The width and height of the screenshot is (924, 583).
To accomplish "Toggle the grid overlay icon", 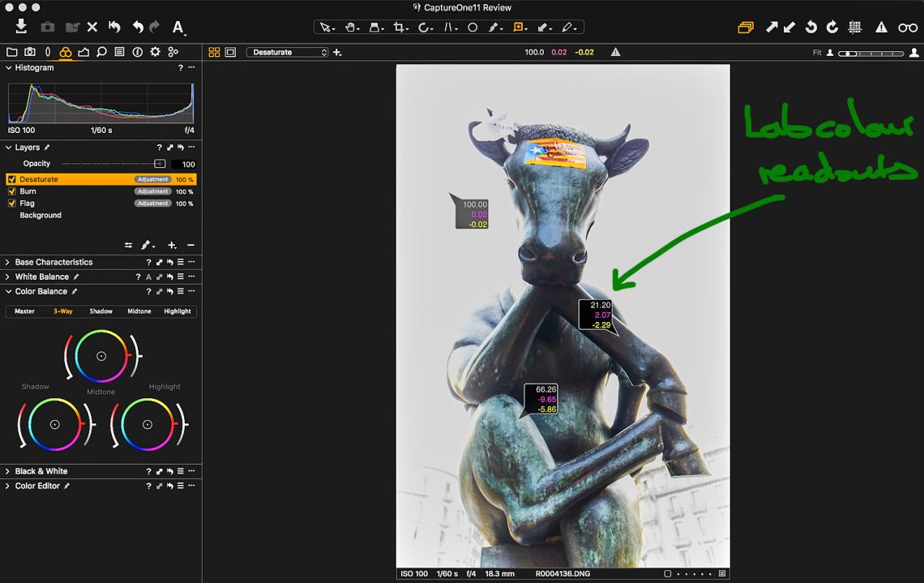I will click(x=854, y=28).
